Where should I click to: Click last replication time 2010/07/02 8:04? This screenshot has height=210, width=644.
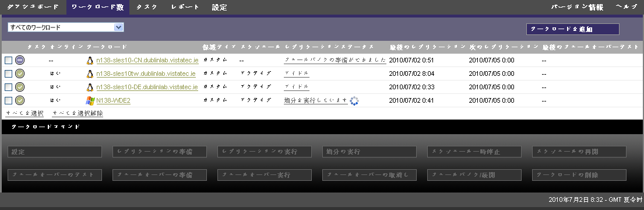(411, 74)
